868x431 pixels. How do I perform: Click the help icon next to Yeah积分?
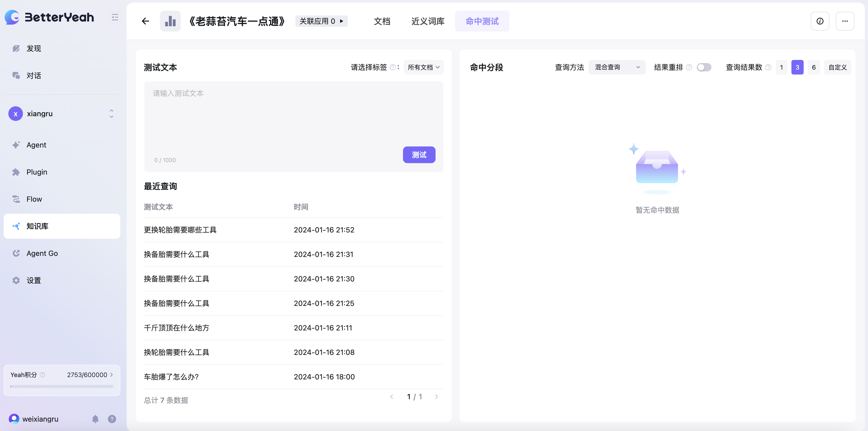click(x=42, y=375)
